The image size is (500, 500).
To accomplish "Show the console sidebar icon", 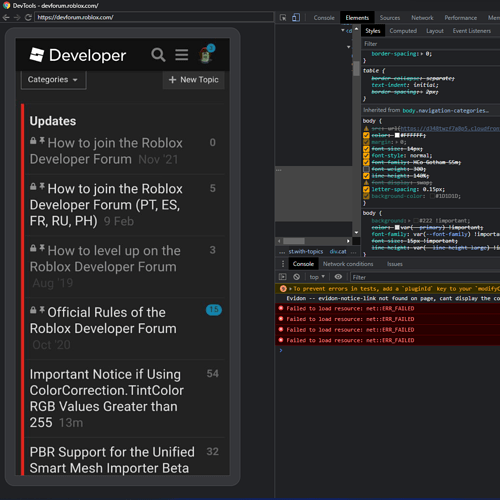I will click(x=282, y=277).
